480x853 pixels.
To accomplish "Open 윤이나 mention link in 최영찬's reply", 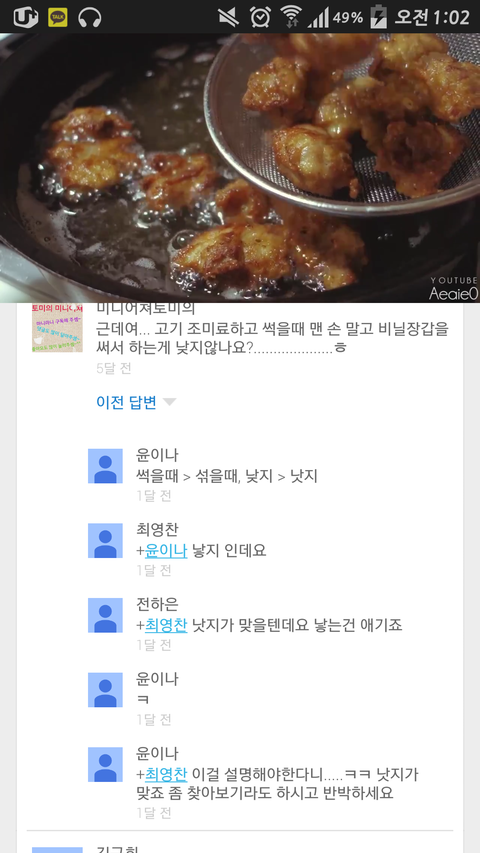I will coord(166,551).
